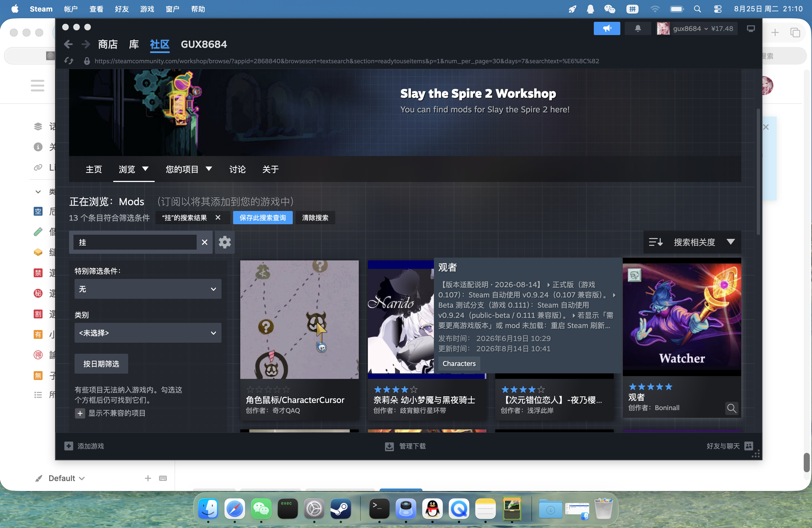Switch to Big Picture mode icon
The height and width of the screenshot is (528, 812).
coord(751,28)
